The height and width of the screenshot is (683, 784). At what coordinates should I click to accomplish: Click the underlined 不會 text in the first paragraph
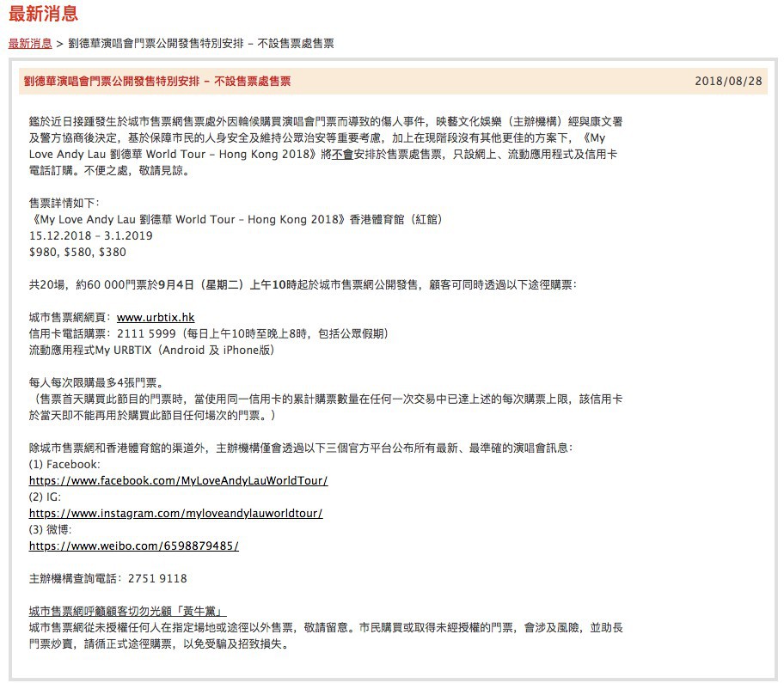pyautogui.click(x=343, y=155)
